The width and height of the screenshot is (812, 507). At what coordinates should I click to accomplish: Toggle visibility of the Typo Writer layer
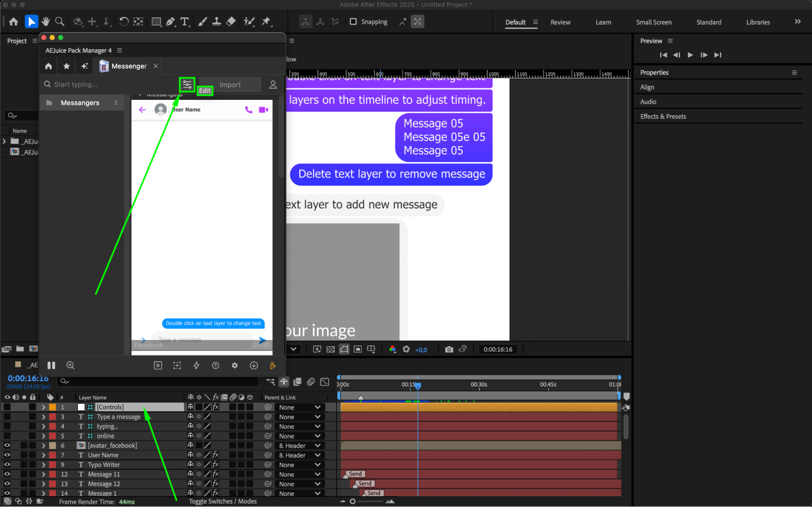tap(7, 465)
